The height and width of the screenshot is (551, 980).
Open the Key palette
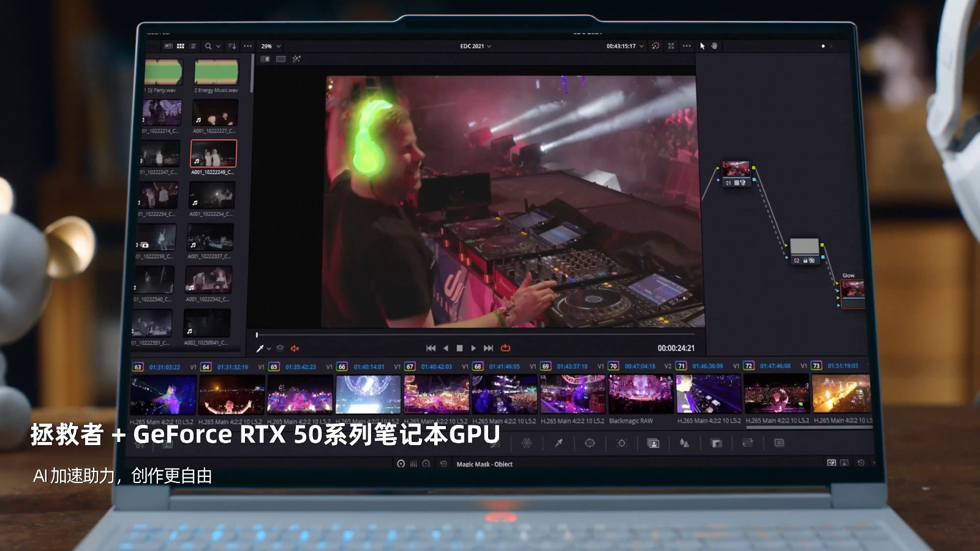(716, 443)
